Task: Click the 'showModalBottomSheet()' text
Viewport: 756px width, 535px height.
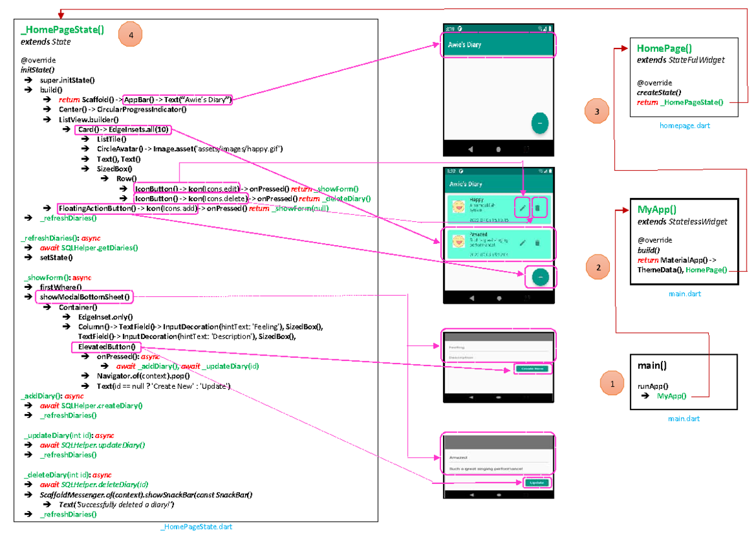Action: click(x=84, y=296)
